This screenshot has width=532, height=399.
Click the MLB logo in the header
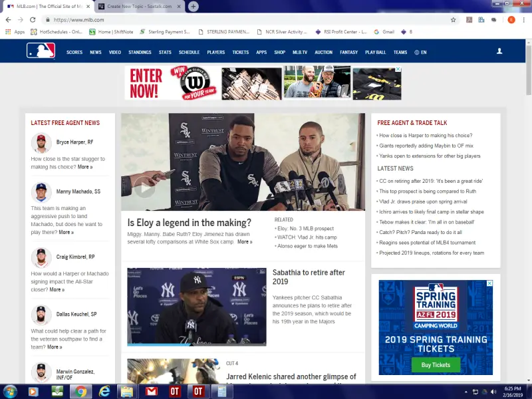point(41,51)
